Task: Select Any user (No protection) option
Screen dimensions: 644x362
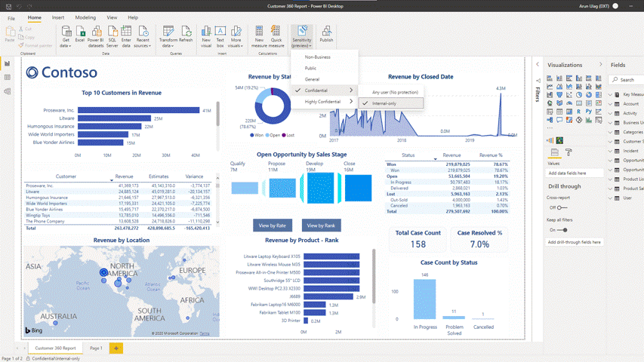Action: click(390, 92)
